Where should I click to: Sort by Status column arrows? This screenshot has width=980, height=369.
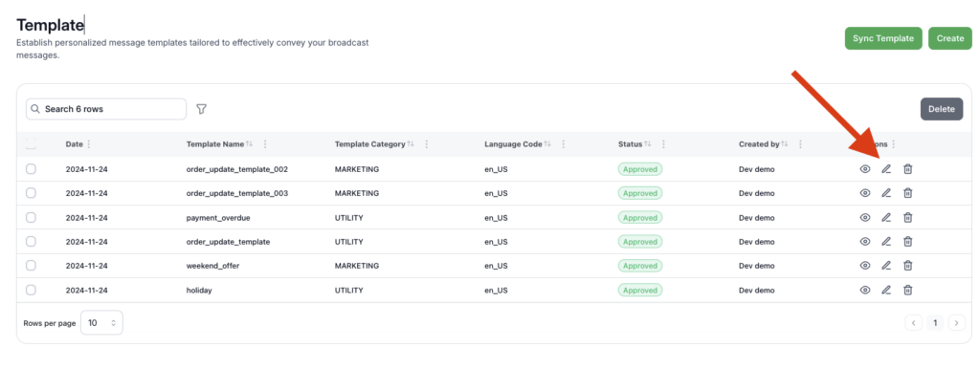tap(648, 144)
